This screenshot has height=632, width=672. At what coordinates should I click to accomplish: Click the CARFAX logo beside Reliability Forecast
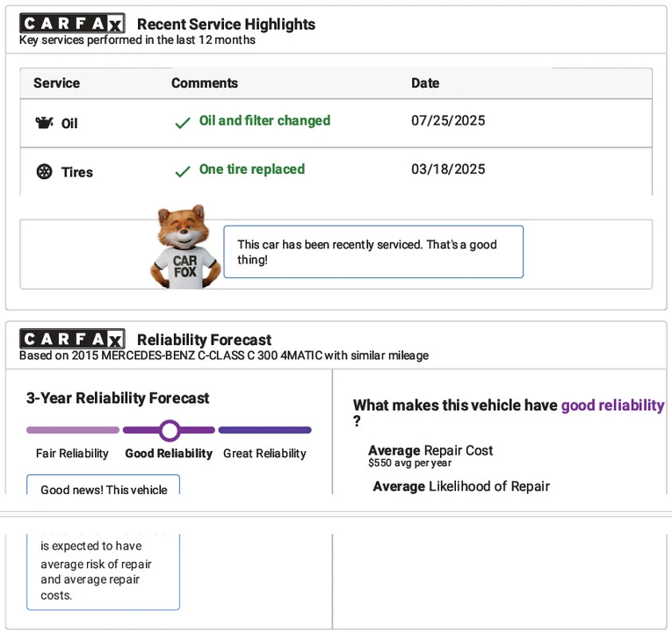[x=72, y=339]
